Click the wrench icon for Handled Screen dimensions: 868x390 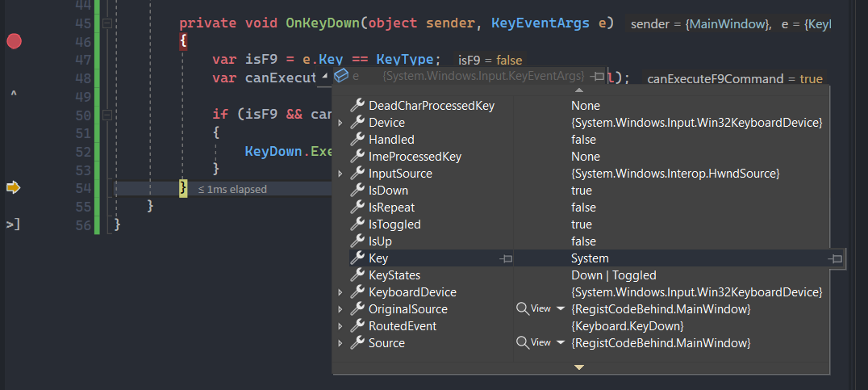pos(357,140)
